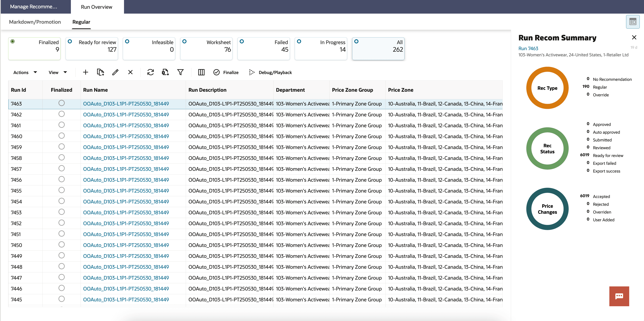
Task: Open the Run 7463 summary link
Action: point(528,48)
